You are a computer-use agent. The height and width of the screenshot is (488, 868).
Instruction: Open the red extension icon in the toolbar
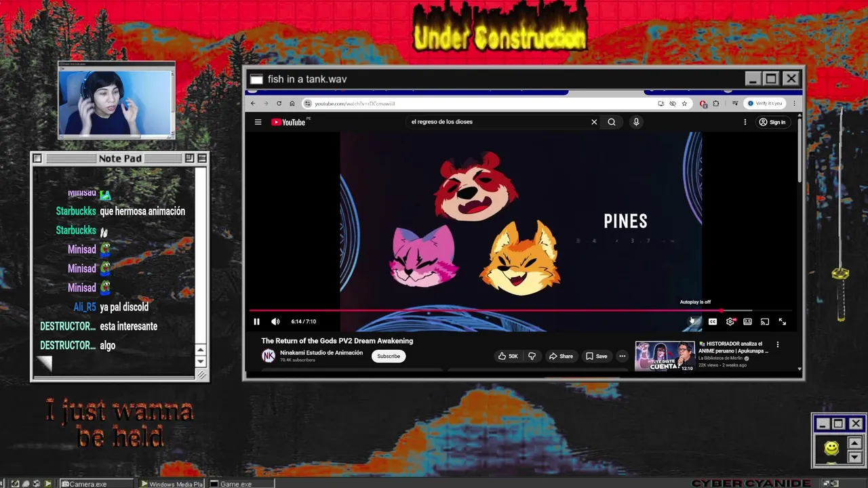pos(703,104)
